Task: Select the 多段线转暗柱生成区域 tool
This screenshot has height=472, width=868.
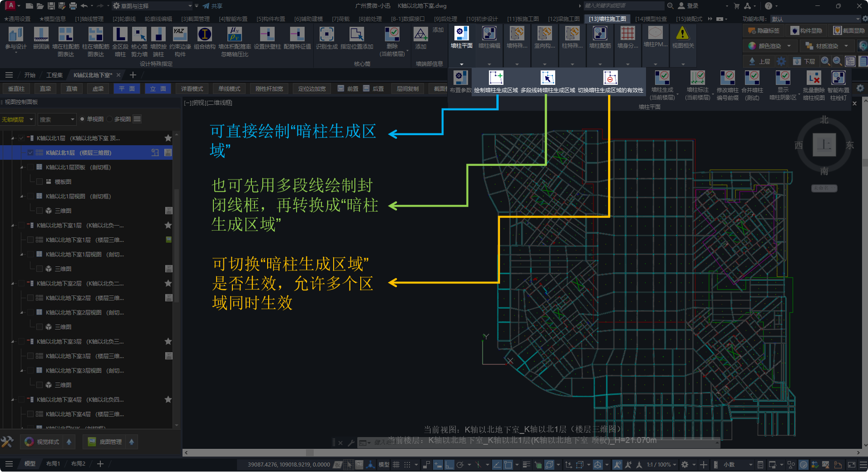Action: coord(547,78)
